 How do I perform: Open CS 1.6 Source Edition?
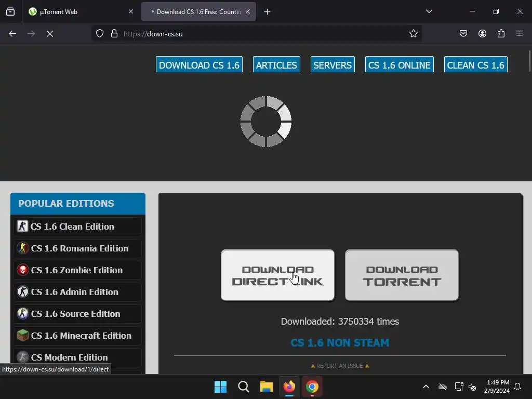coord(78,314)
